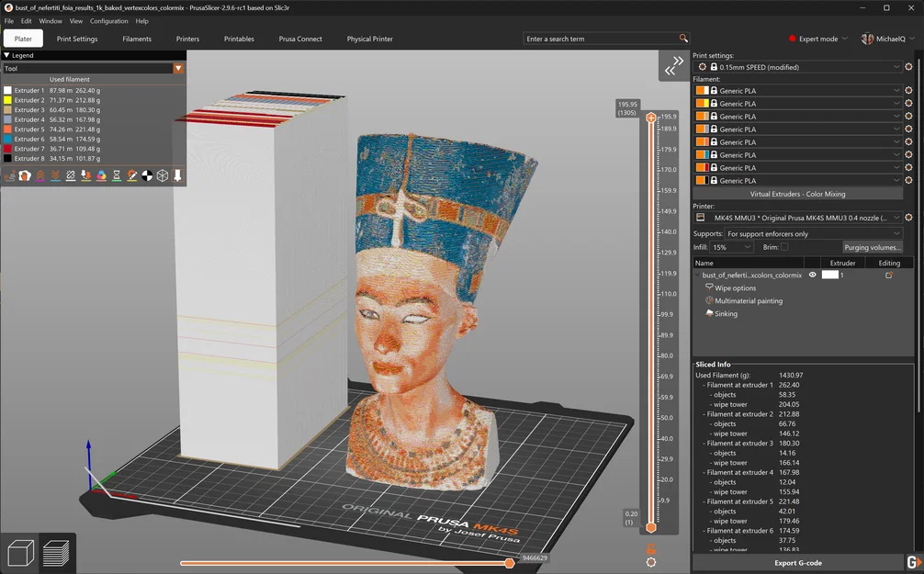Screen dimensions: 924x574
Task: Open the Expert mode dropdown
Action: (818, 39)
